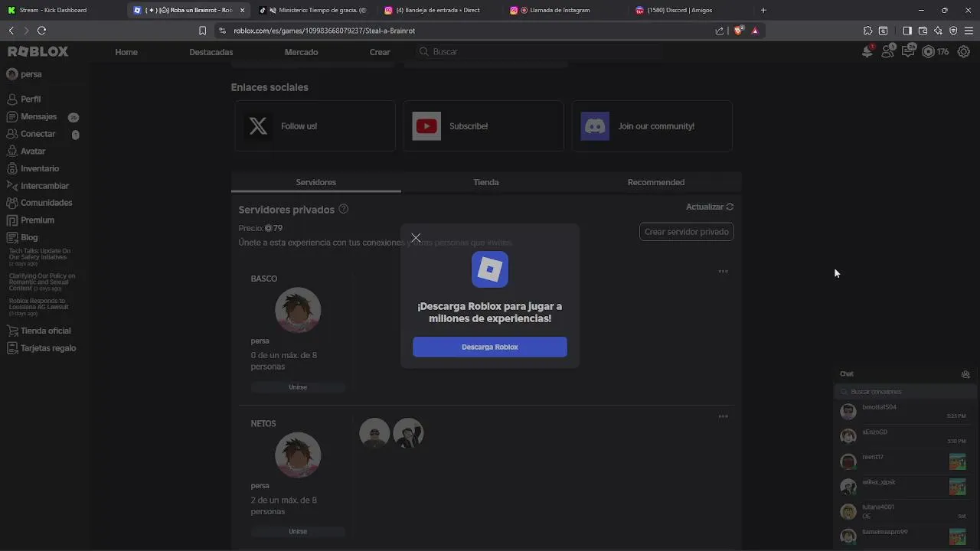Open the Leo AI sparkle icon

[938, 31]
